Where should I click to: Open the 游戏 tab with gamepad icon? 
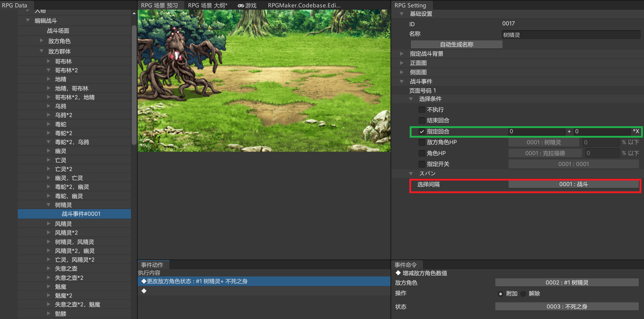click(247, 5)
